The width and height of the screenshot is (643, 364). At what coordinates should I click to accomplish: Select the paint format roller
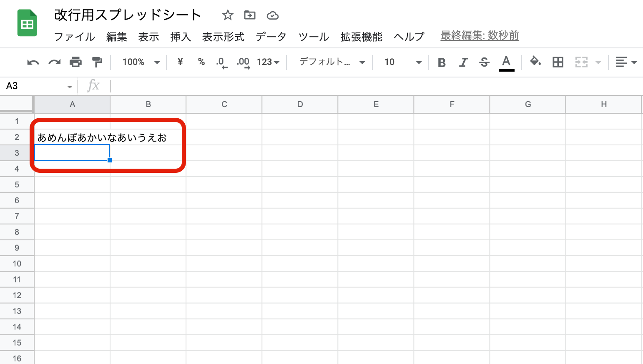click(97, 62)
